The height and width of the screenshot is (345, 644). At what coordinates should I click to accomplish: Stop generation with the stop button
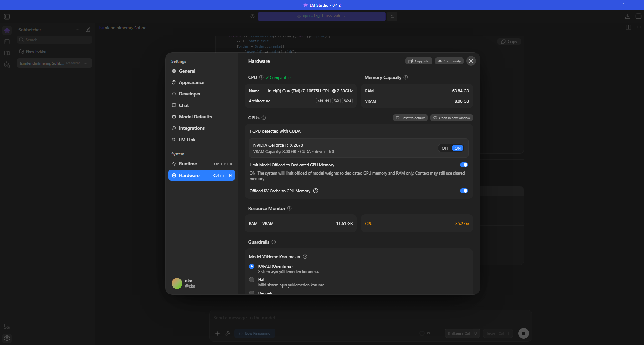tap(524, 333)
